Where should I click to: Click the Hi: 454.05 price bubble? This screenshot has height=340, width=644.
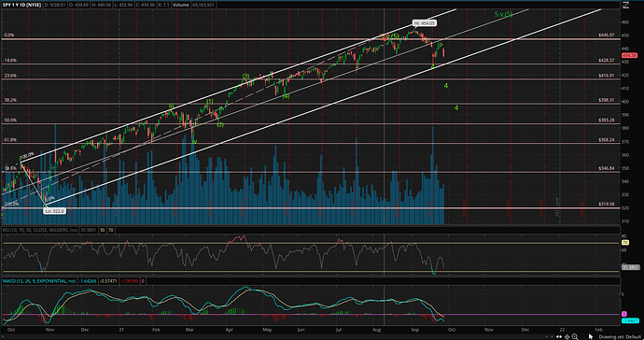click(425, 23)
